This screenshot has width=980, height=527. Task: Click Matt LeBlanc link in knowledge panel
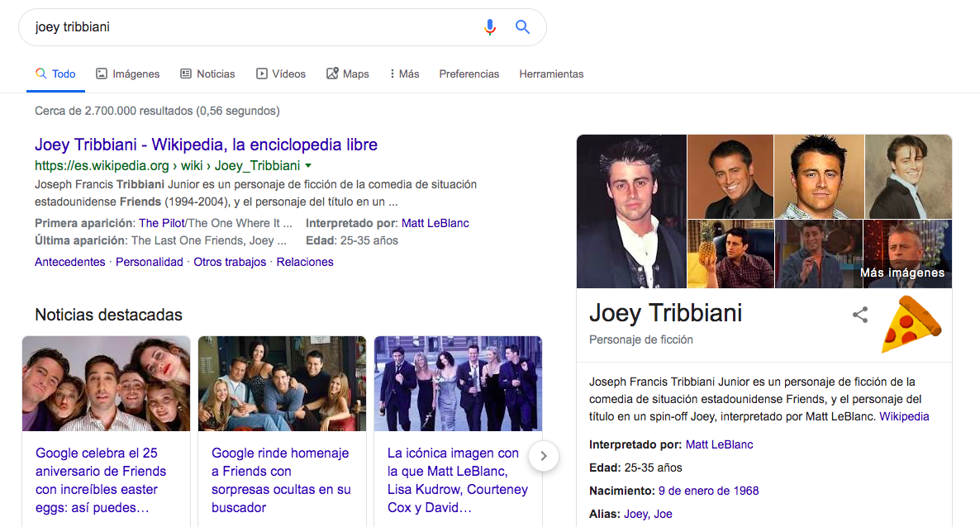(720, 444)
